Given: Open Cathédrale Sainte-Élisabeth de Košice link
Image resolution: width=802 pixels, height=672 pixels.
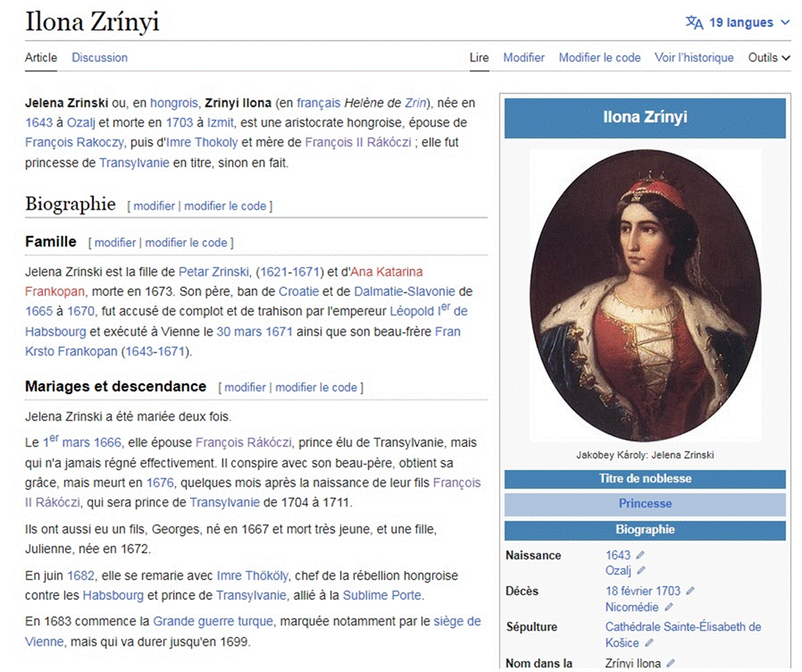Looking at the screenshot, I should 682,626.
